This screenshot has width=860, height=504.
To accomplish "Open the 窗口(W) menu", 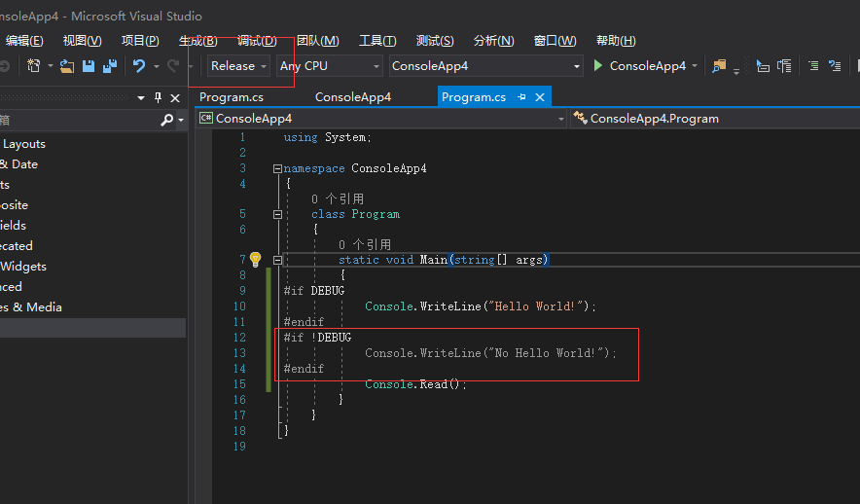I will tap(555, 41).
